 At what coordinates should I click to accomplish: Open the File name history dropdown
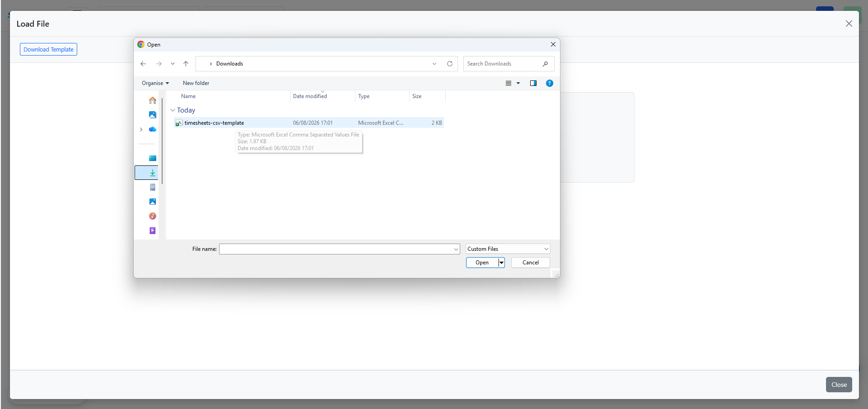456,249
